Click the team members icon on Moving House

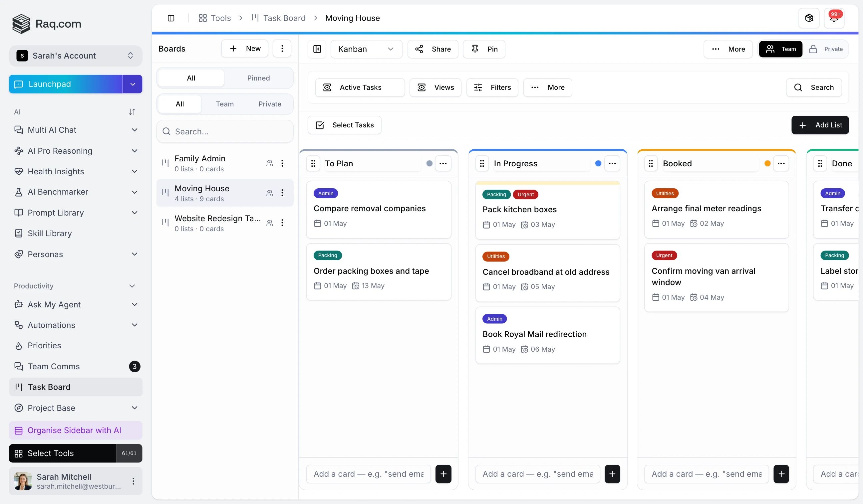269,193
